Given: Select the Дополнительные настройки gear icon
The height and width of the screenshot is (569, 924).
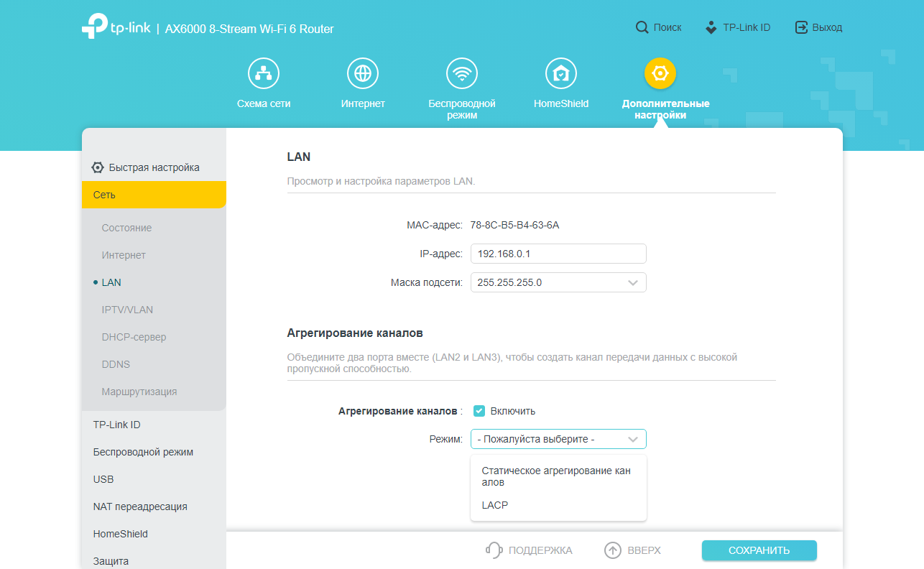Looking at the screenshot, I should (660, 73).
